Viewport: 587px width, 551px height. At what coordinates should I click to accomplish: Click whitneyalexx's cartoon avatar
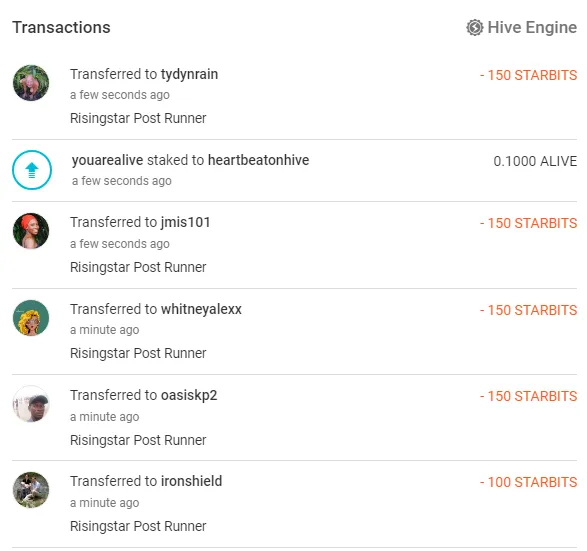[31, 318]
